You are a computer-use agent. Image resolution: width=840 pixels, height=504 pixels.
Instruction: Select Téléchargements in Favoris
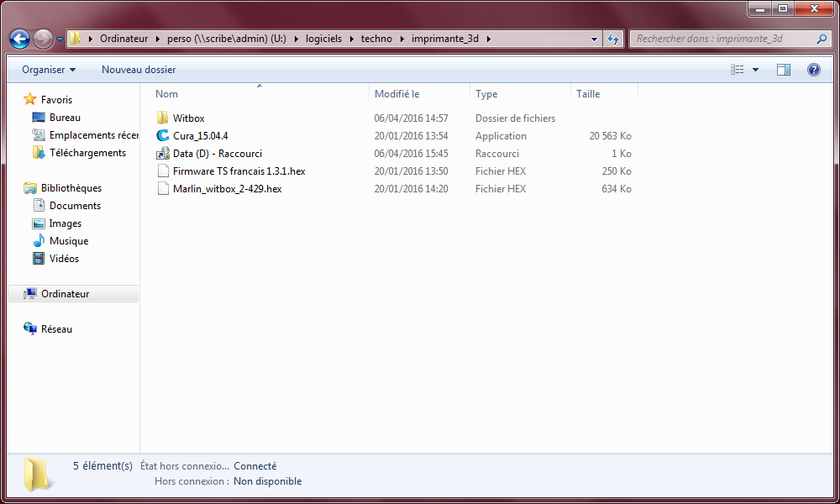pos(87,153)
